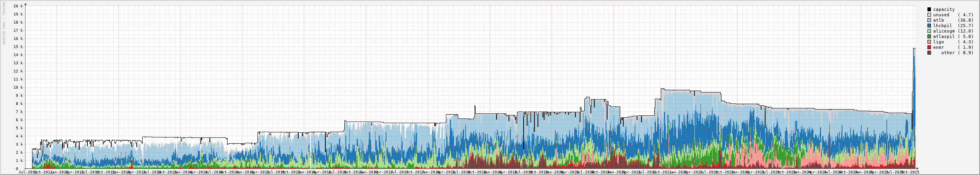The width and height of the screenshot is (980, 175).
Task: Click the capacity legend label
Action: 944,9
